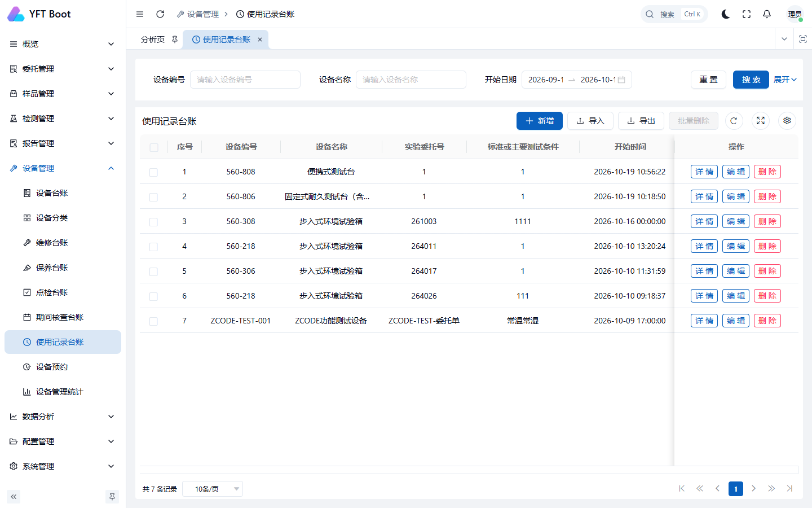Expand the 委托管理 menu
The image size is (812, 508).
[63, 69]
